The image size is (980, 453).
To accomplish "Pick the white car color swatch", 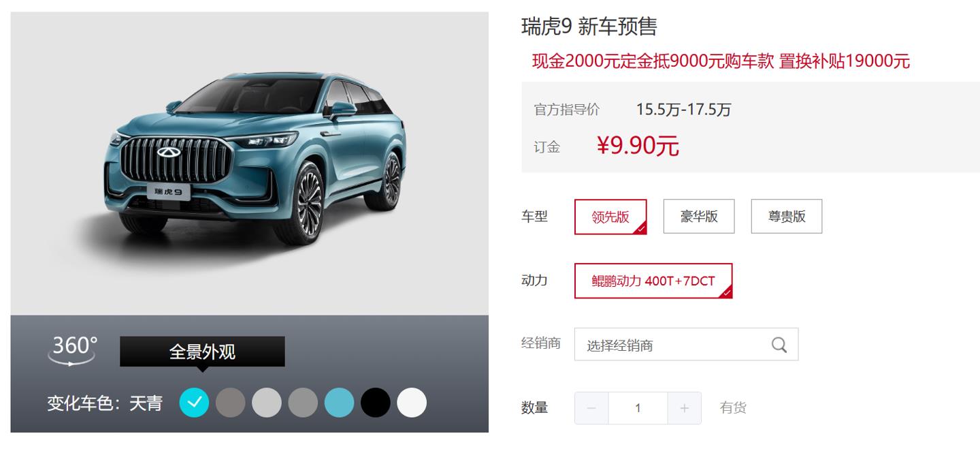I will point(412,403).
